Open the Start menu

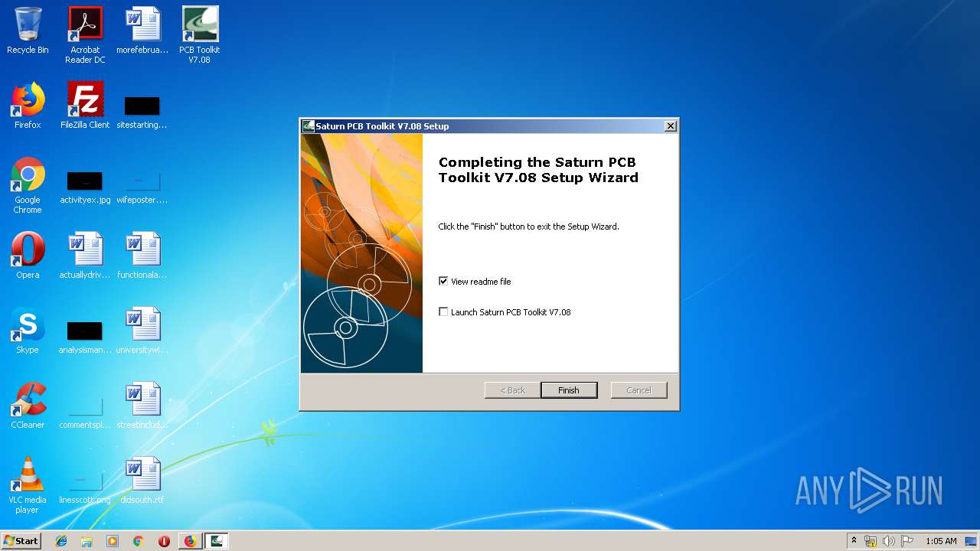tap(21, 541)
